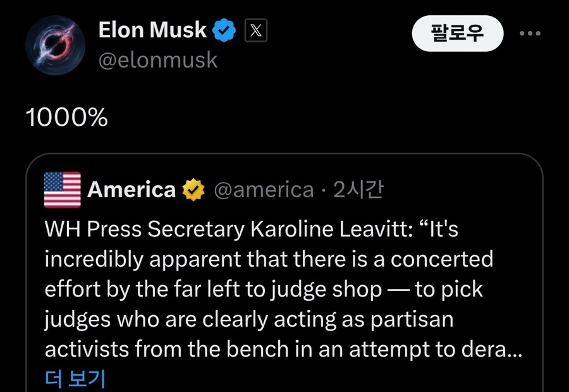Click the blue verified checkmark badge
569x392 pixels.
tap(224, 30)
